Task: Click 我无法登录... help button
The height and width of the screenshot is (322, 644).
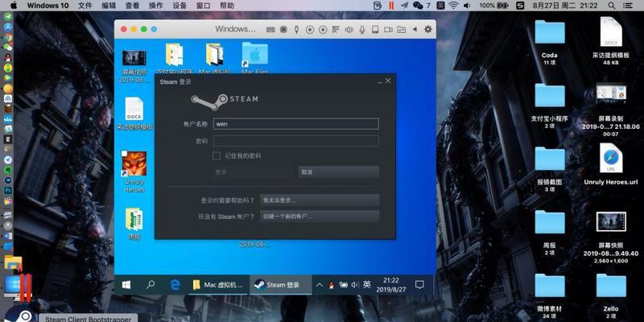Action: 320,200
